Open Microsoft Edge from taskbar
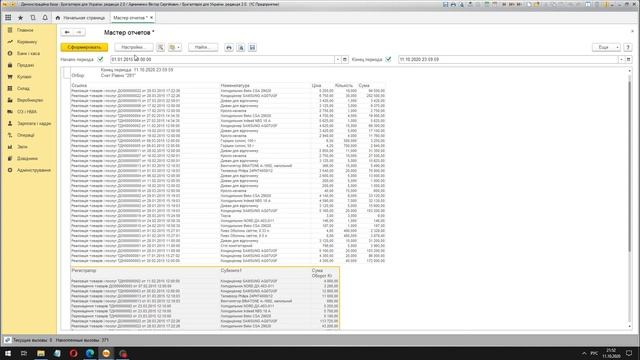This screenshot has width=640, height=360. pyautogui.click(x=90, y=353)
